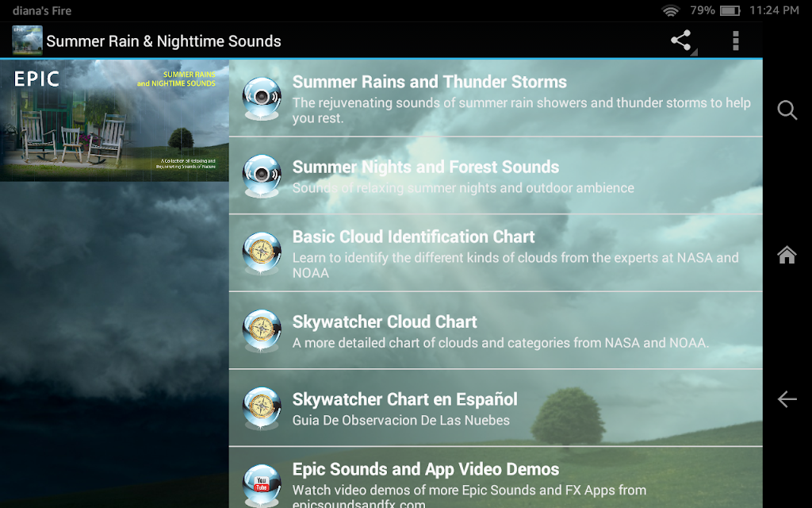Tap the app icon beside the title
Viewport: 812px width, 508px height.
[x=27, y=40]
